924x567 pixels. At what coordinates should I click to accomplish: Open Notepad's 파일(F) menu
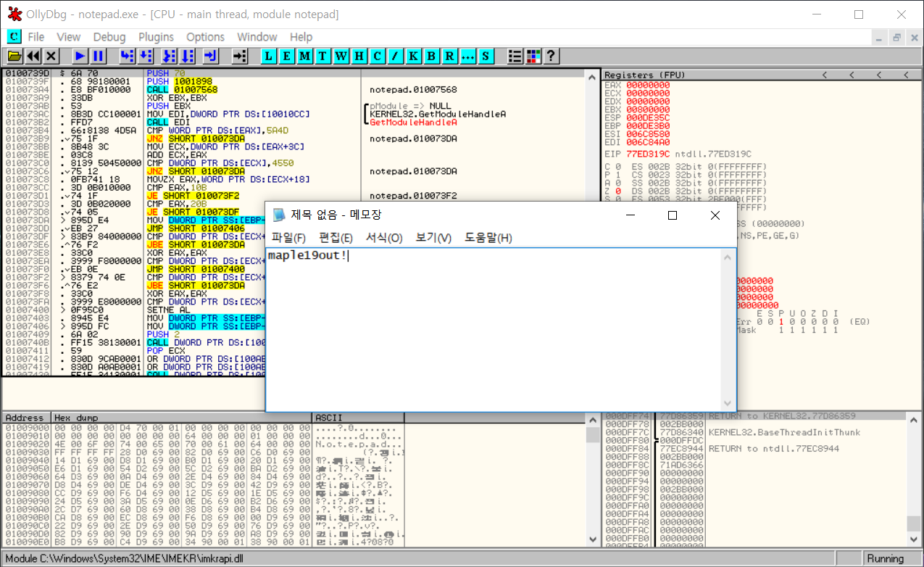click(289, 238)
